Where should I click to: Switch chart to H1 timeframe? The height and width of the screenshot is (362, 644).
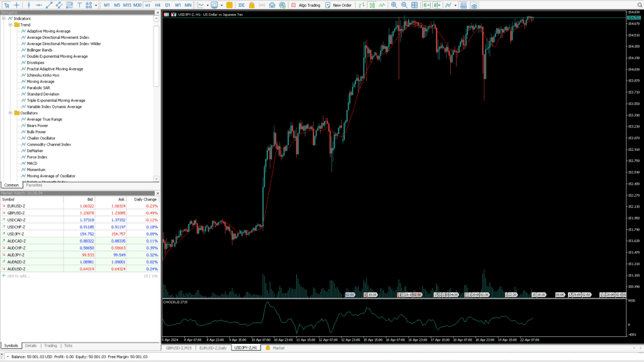coord(148,5)
